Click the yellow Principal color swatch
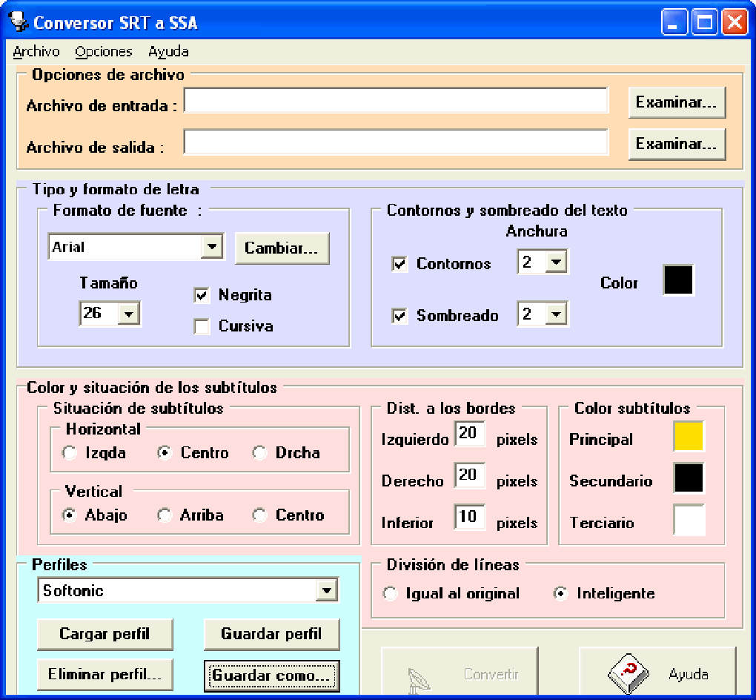 click(x=689, y=436)
